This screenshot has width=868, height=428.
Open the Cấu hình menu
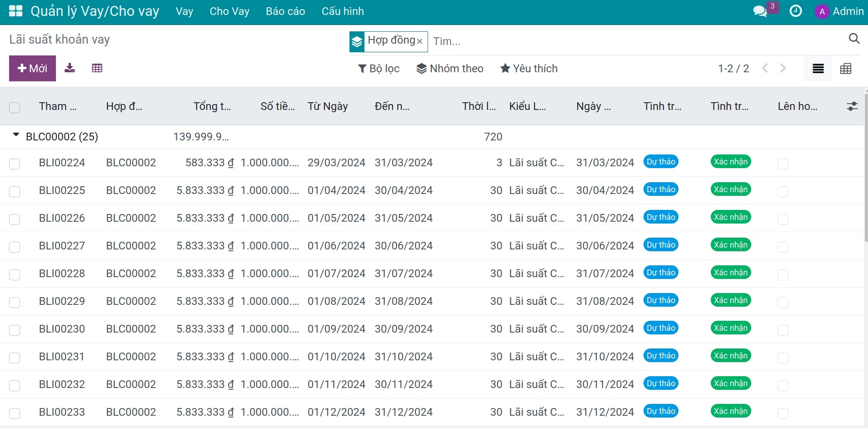pos(343,11)
